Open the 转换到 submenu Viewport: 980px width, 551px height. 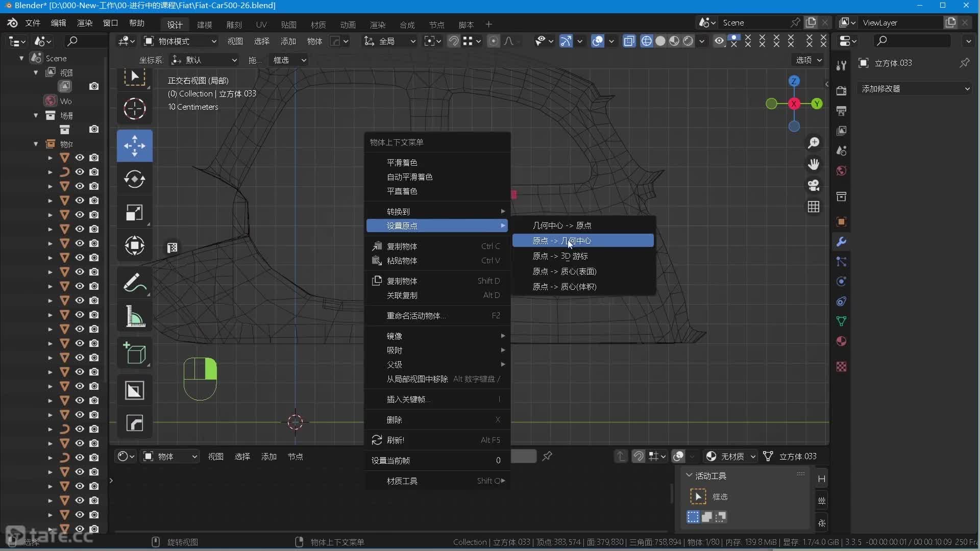pos(437,211)
